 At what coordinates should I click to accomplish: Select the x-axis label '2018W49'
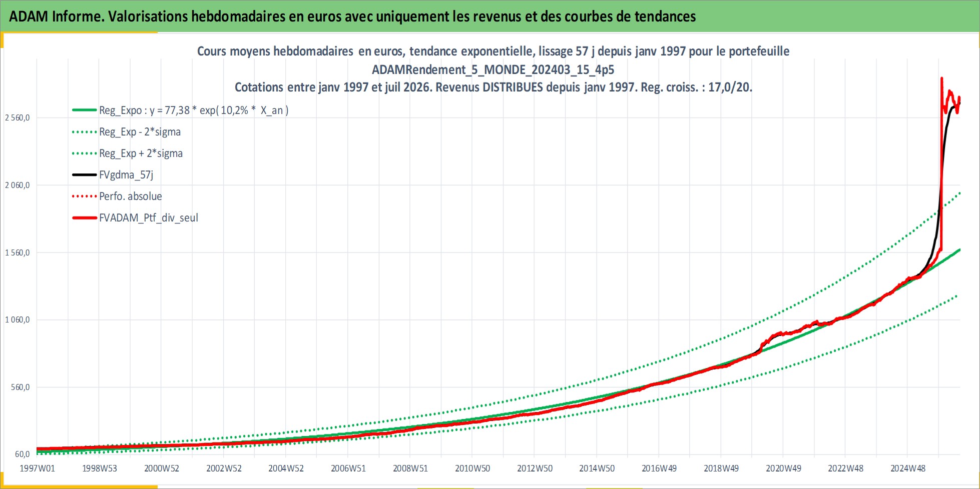(x=721, y=468)
